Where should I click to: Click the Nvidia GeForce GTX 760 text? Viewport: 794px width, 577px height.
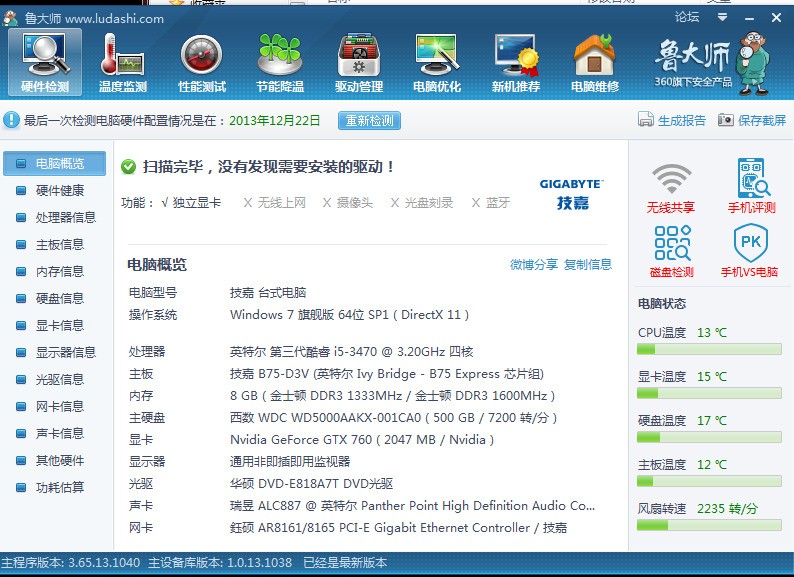pos(362,439)
